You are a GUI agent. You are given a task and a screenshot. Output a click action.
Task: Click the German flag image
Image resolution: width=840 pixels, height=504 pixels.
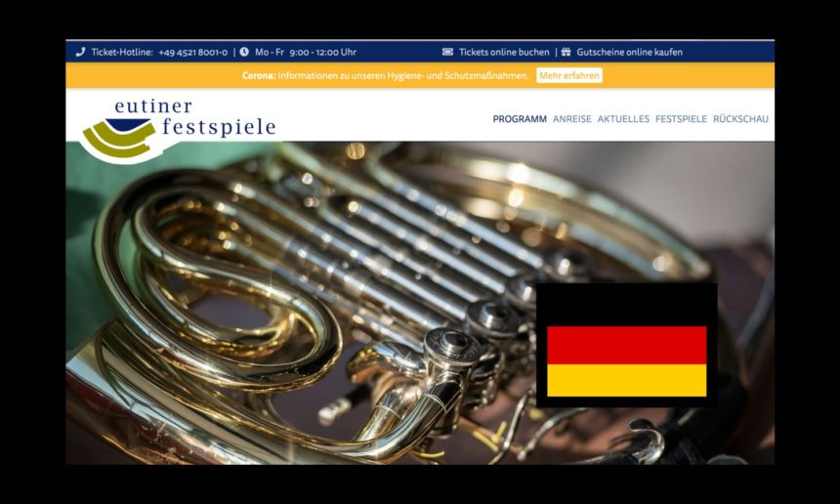click(x=626, y=346)
